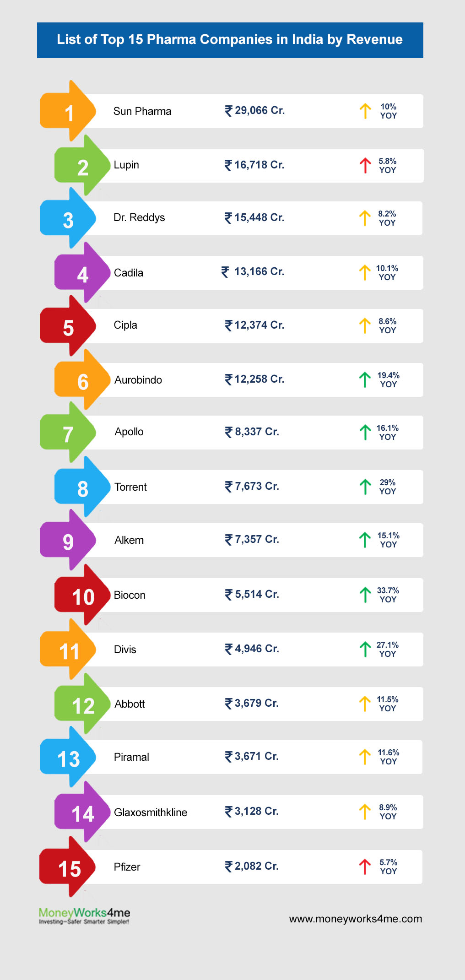Click the blue number 3 rank arrow
The height and width of the screenshot is (980, 465).
pos(68,220)
